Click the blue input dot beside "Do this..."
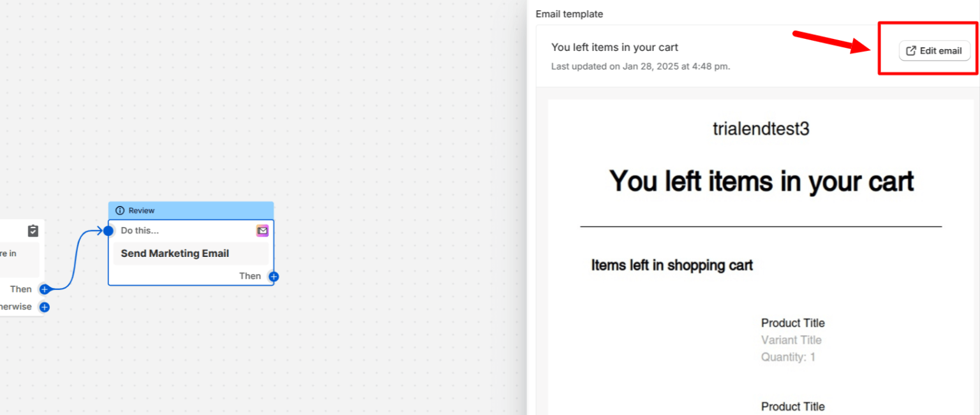The image size is (980, 415). [x=108, y=231]
